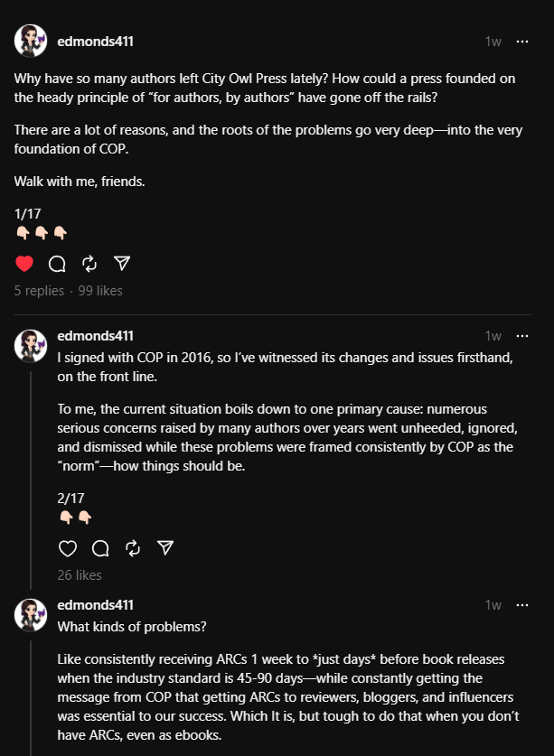Click the 1w timestamp on first post
Screen dimensions: 554x756
(493, 42)
